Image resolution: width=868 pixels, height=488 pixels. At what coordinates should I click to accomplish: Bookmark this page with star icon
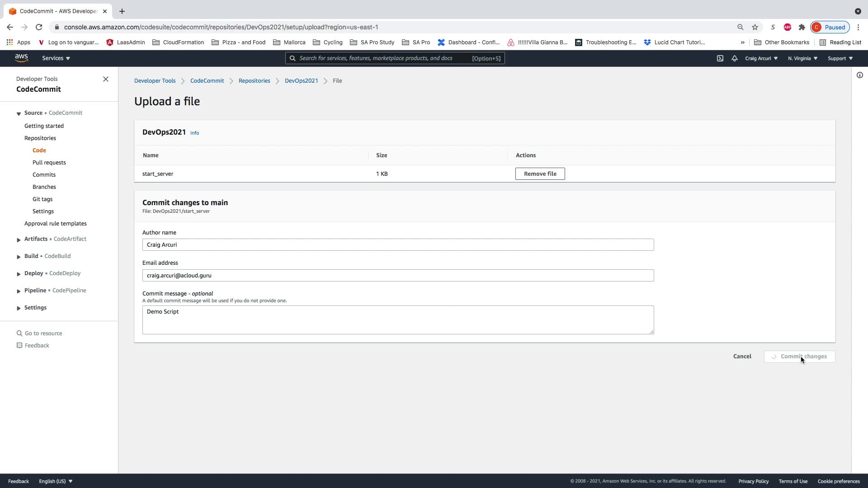pos(755,27)
